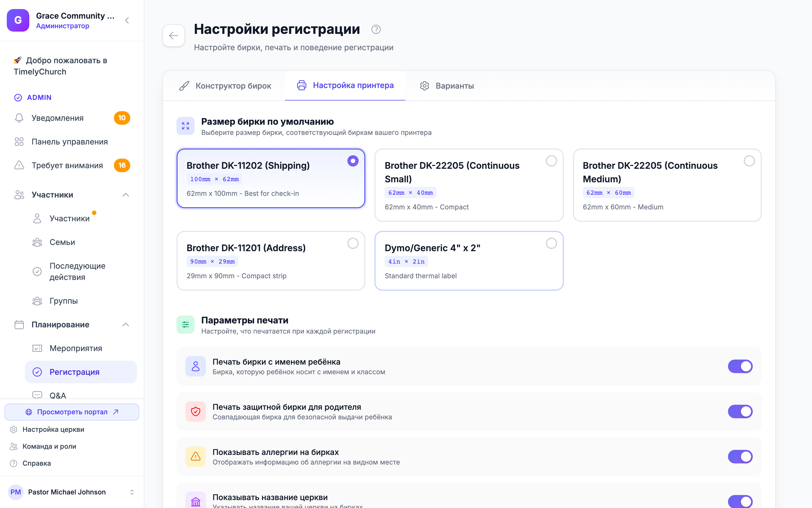Toggle Печать защитной бирки для родителя
This screenshot has height=508, width=812.
[x=740, y=411]
